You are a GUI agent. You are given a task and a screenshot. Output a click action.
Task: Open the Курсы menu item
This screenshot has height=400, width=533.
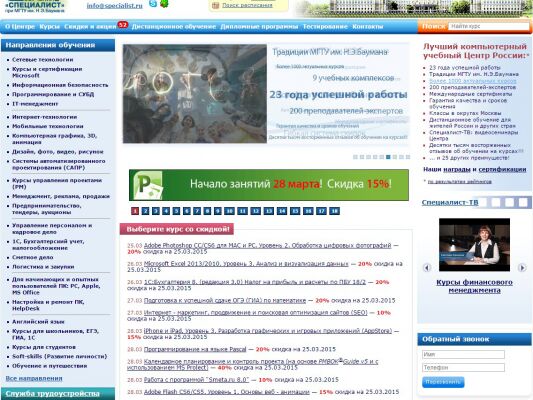coord(50,27)
